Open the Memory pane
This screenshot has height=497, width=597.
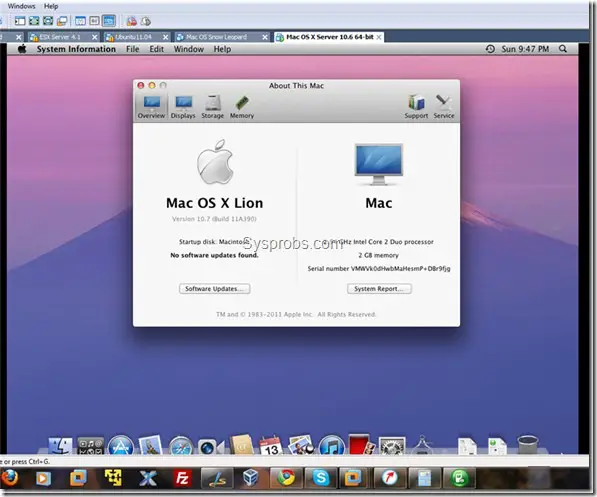click(242, 107)
